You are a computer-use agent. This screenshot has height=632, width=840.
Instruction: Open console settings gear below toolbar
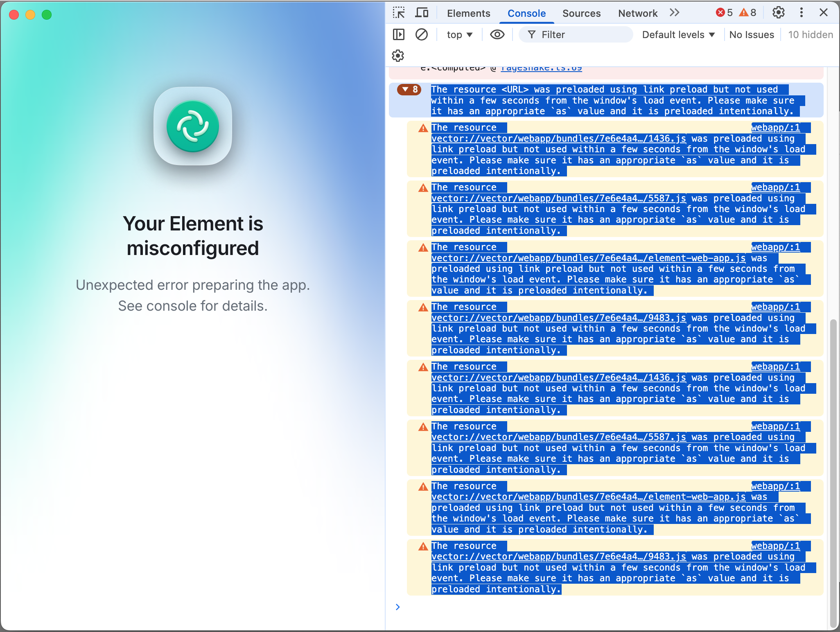[398, 56]
